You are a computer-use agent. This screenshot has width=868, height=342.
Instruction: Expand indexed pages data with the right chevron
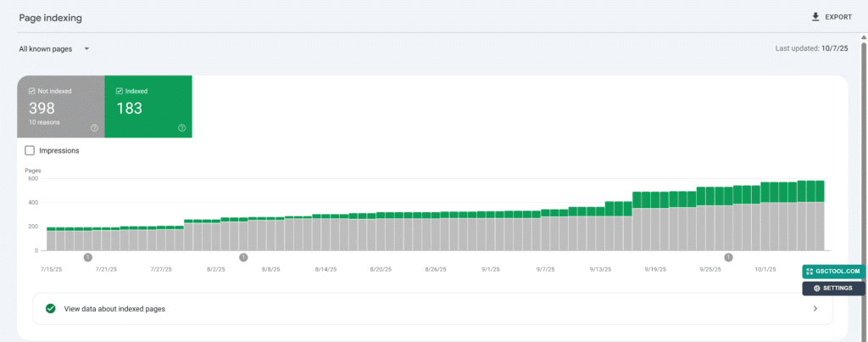click(x=815, y=309)
